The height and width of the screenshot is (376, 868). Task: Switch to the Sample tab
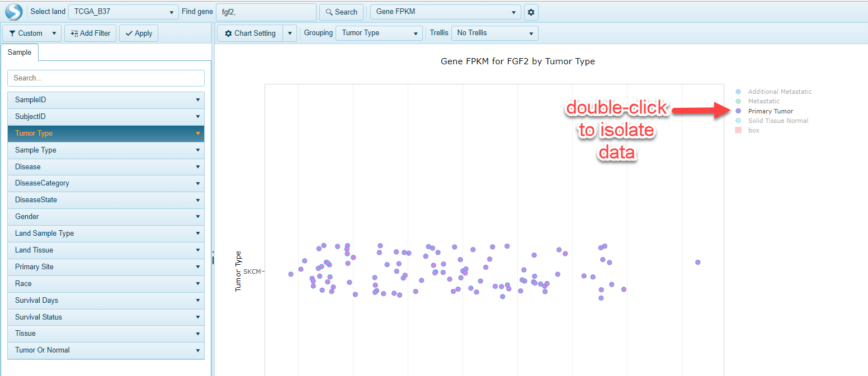(x=20, y=52)
